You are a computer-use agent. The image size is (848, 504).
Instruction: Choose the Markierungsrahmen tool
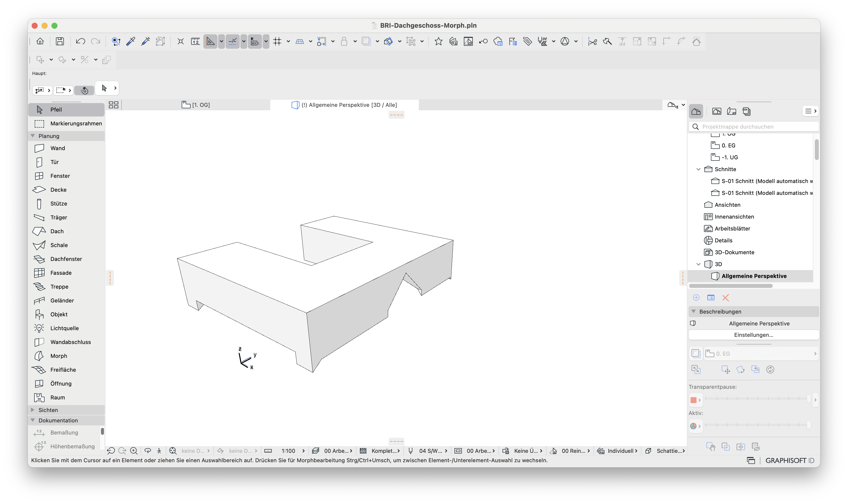pos(66,124)
